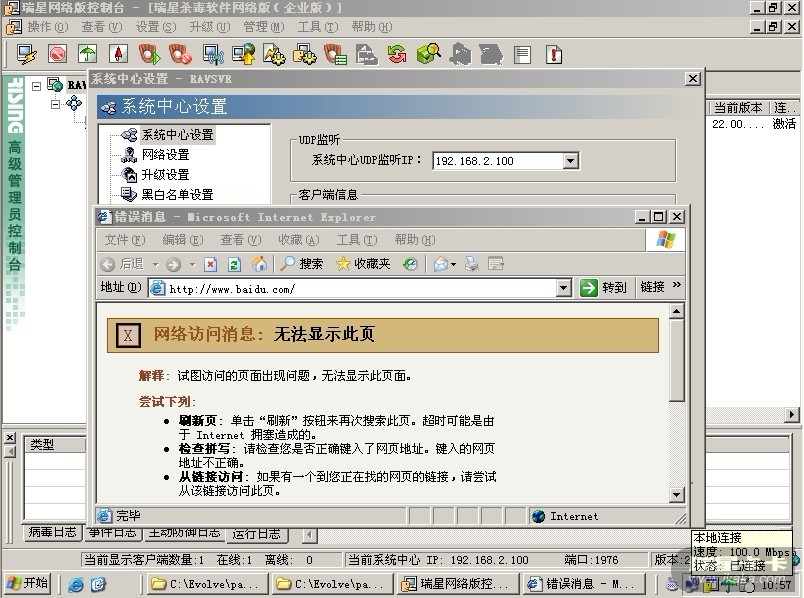This screenshot has height=598, width=804.
Task: Click the IE page scrollbar down arrow
Action: [x=677, y=495]
